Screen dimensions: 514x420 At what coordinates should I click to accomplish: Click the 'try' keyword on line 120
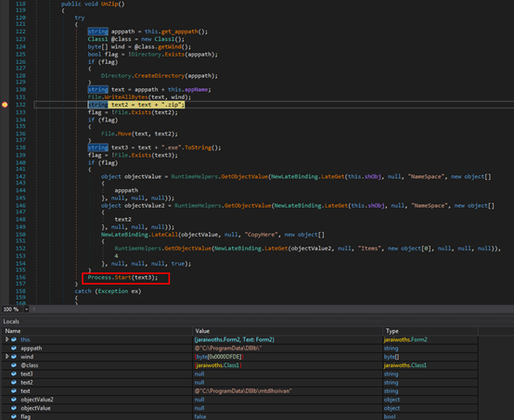click(80, 18)
